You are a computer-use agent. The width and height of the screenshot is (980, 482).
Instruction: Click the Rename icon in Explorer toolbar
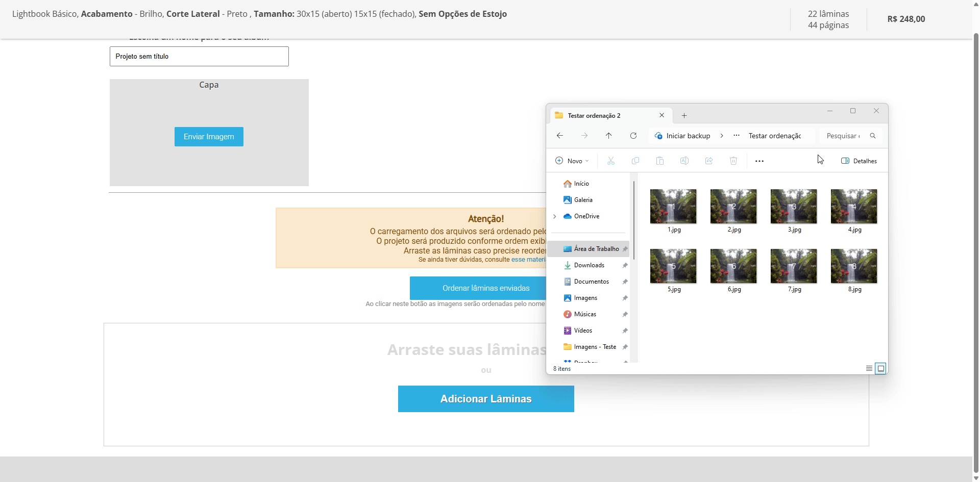(684, 161)
